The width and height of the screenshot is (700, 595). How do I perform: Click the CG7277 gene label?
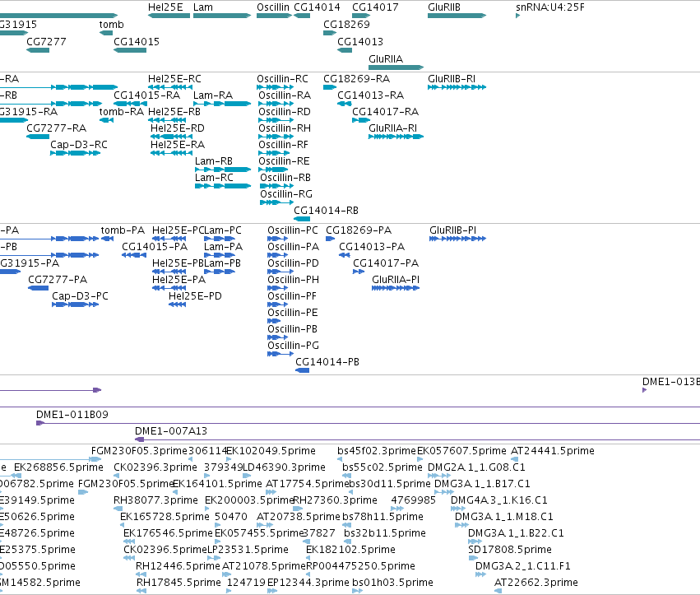(46, 41)
